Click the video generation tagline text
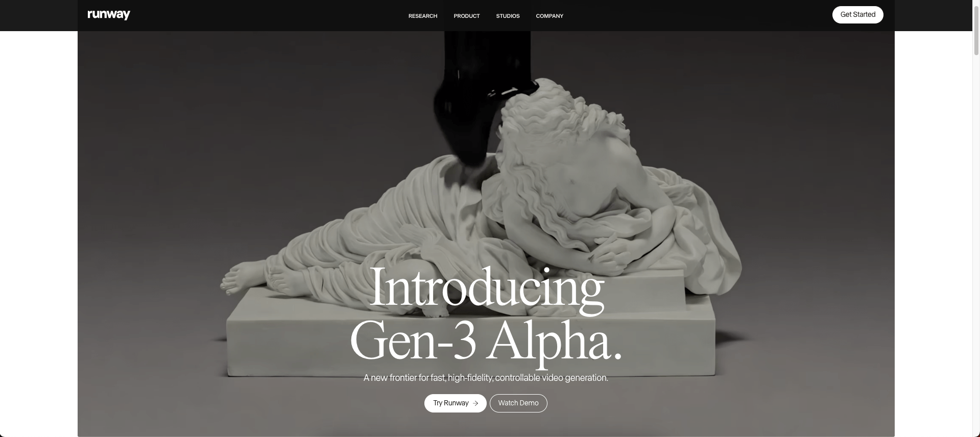The width and height of the screenshot is (980, 437). click(x=486, y=378)
